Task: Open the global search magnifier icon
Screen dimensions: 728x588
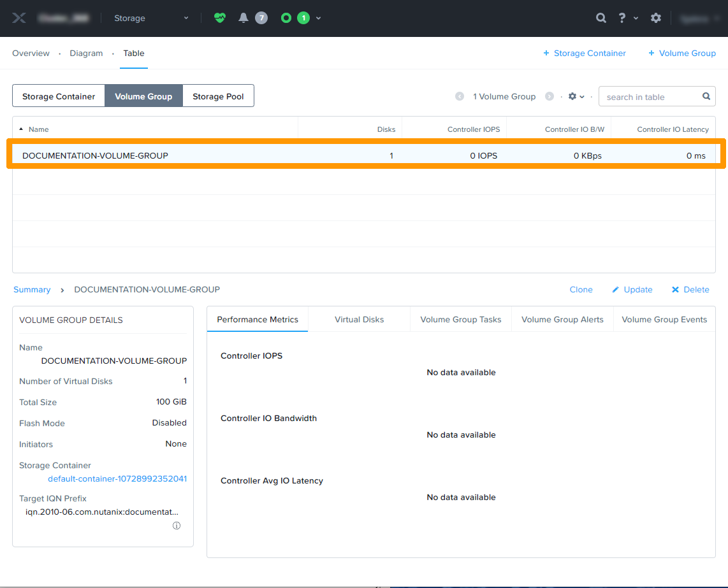Action: coord(601,18)
